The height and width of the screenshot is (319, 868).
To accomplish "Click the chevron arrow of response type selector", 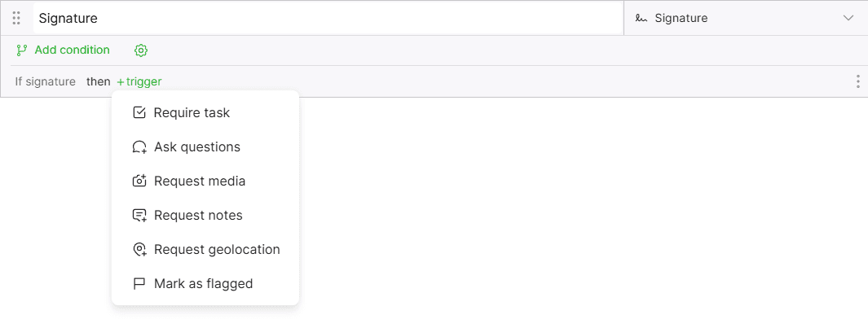I will pos(848,18).
